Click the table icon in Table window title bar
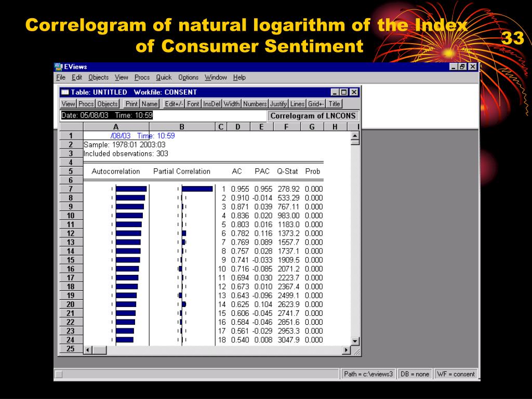532x399 pixels. coord(65,92)
